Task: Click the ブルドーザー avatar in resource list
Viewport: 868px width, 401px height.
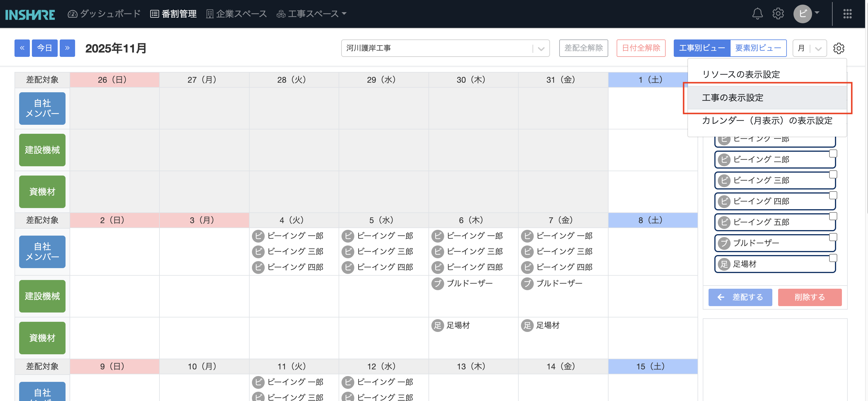Action: coord(724,243)
